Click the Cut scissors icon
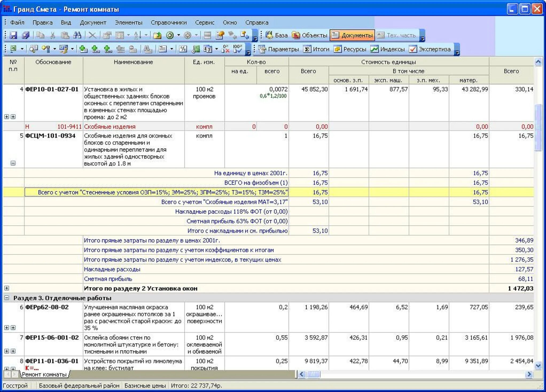The width and height of the screenshot is (546, 392). tap(53, 35)
